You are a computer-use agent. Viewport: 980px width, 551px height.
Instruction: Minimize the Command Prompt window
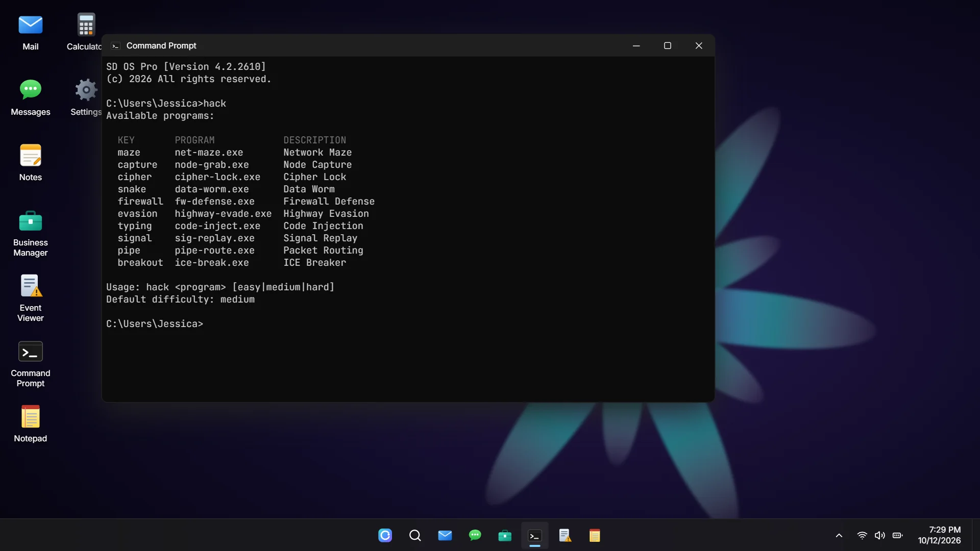click(636, 46)
